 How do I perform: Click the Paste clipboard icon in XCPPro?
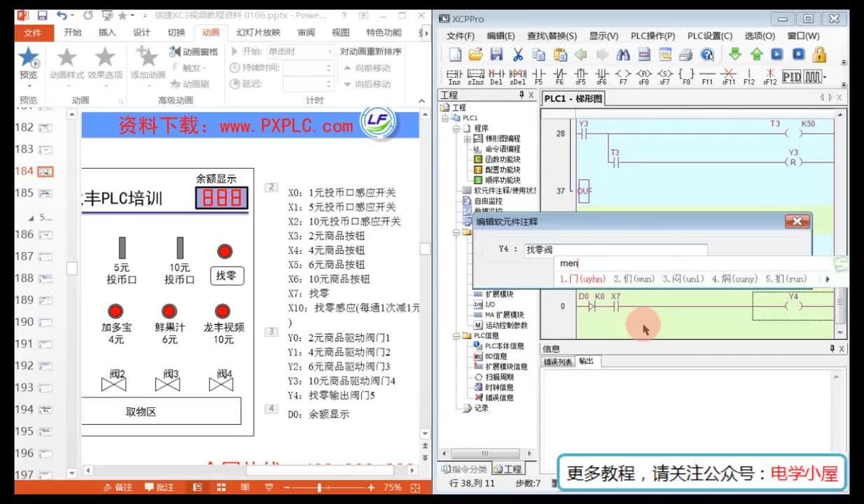coord(560,55)
